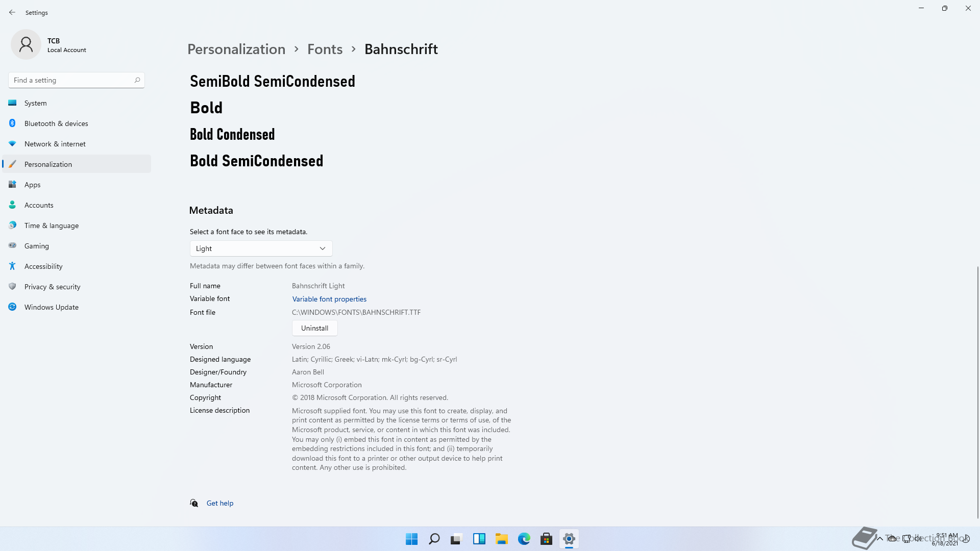Viewport: 980px width, 551px height.
Task: Click the Apps icon in sidebar
Action: (x=12, y=185)
